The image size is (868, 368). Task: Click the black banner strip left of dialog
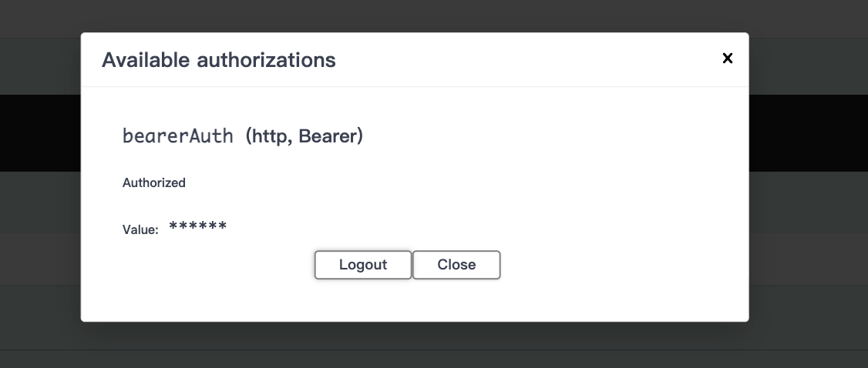(x=40, y=132)
